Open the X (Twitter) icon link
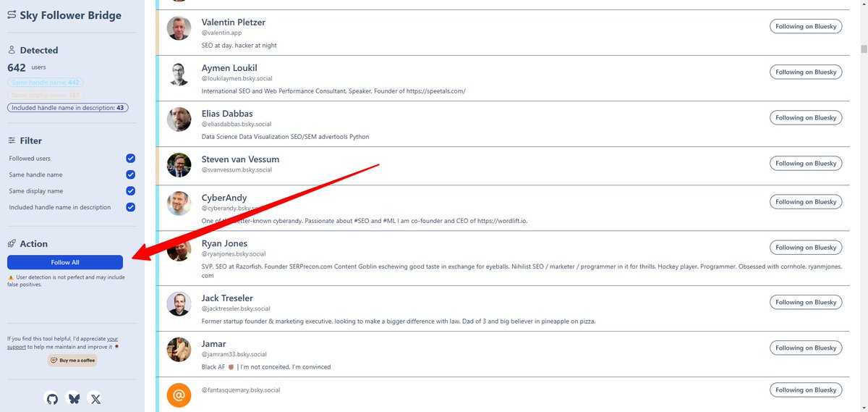868x412 pixels. tap(95, 399)
